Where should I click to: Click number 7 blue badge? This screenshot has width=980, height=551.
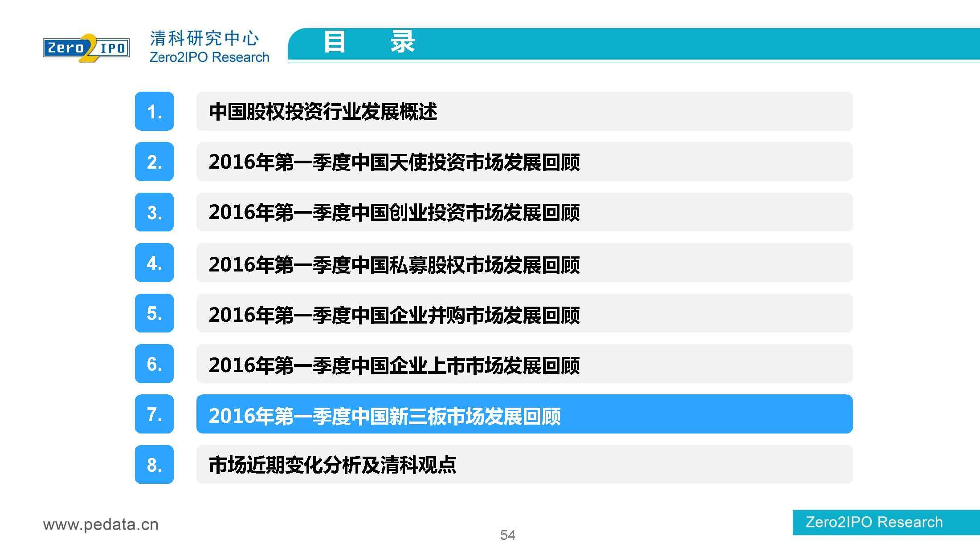pyautogui.click(x=154, y=414)
